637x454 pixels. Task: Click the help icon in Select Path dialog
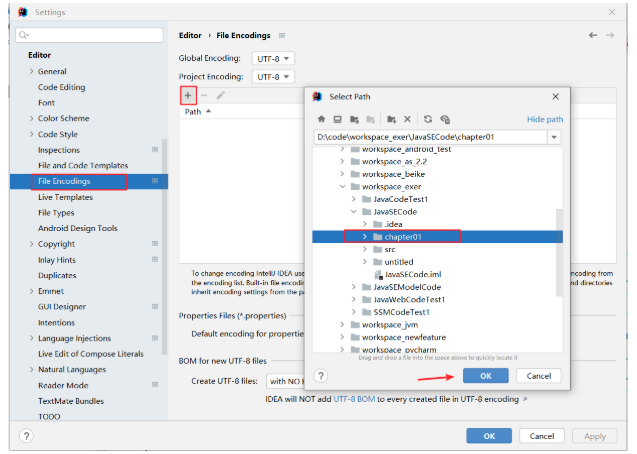321,376
